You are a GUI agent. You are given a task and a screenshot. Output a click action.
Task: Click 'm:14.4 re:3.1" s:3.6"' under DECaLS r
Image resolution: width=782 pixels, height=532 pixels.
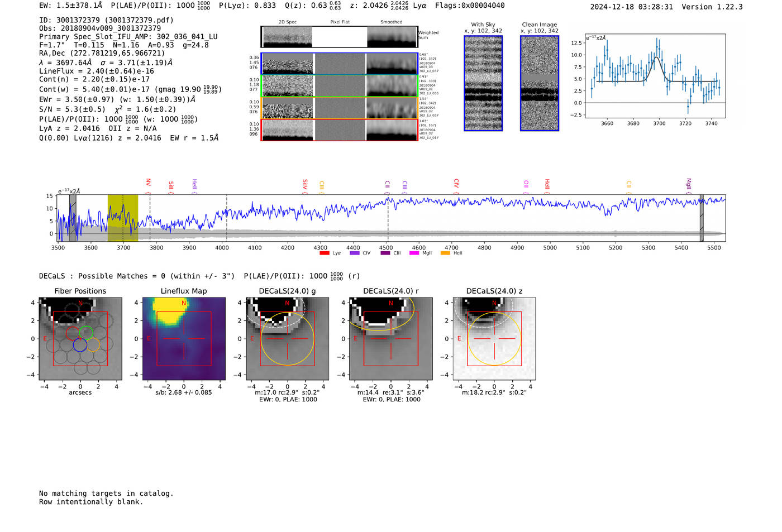pyautogui.click(x=390, y=392)
